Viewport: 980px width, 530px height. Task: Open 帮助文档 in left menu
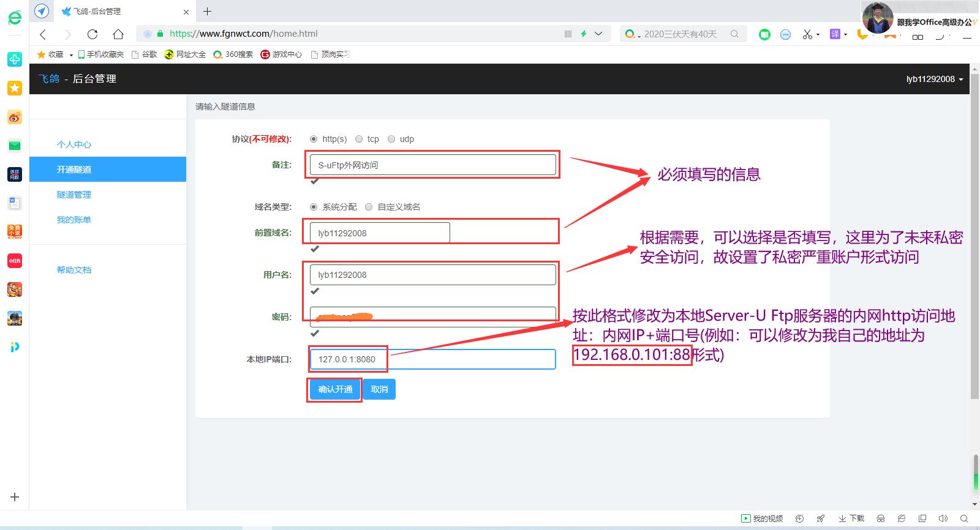pyautogui.click(x=74, y=270)
